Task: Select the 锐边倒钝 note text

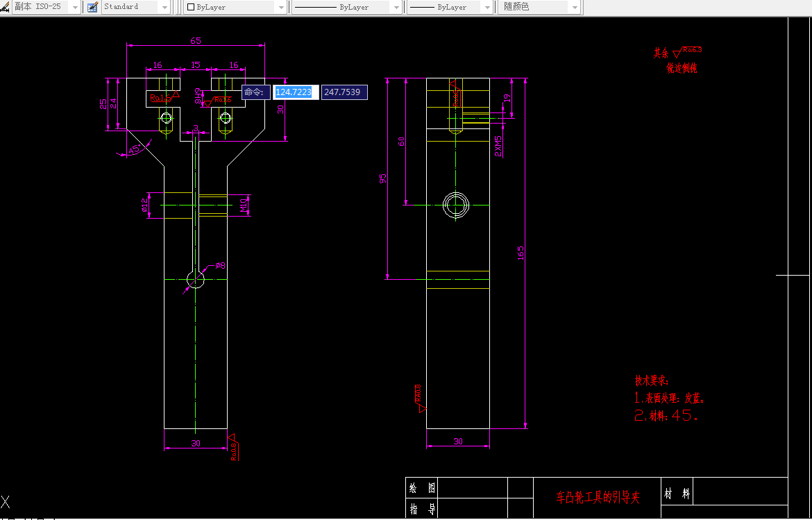Action: (x=682, y=68)
